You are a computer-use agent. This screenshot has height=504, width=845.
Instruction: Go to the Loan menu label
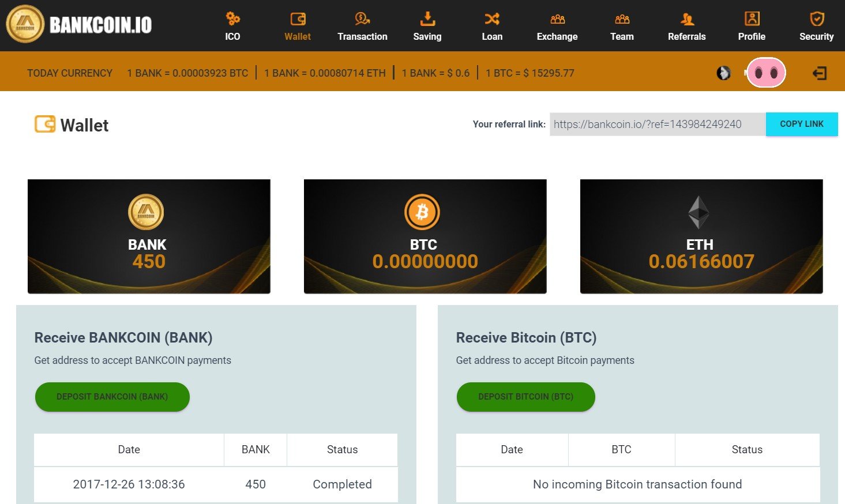point(492,36)
